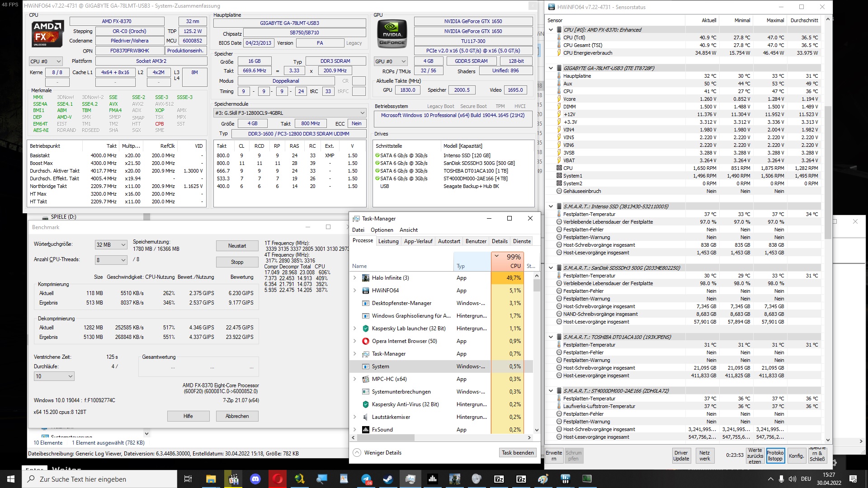Open the Wörterbuchgröße 32 MB dropdown
The width and height of the screenshot is (868, 488).
(111, 245)
